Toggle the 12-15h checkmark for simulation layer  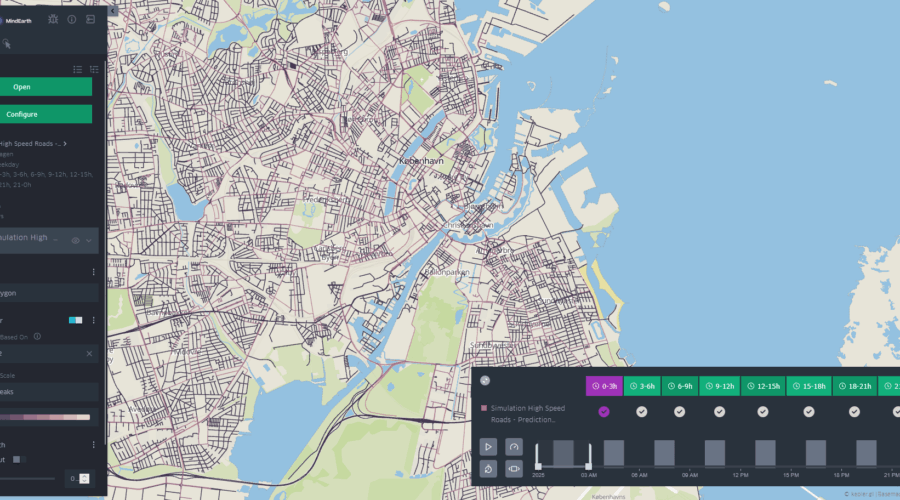[x=763, y=411]
